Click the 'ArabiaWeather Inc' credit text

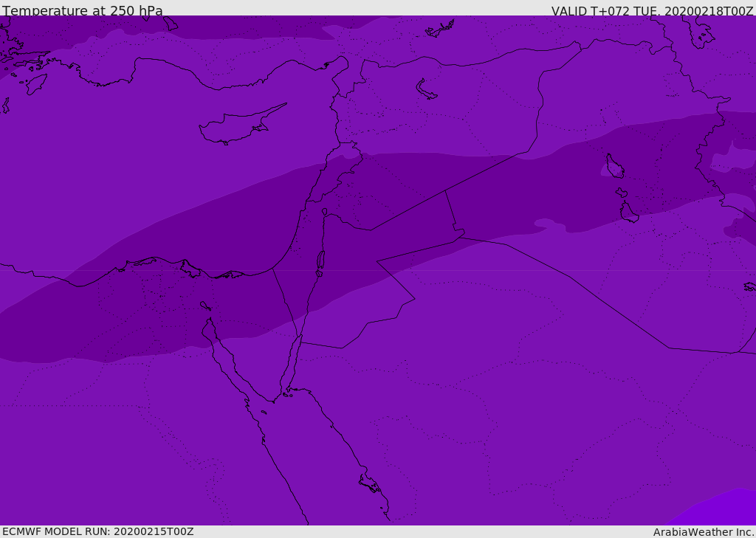click(704, 532)
